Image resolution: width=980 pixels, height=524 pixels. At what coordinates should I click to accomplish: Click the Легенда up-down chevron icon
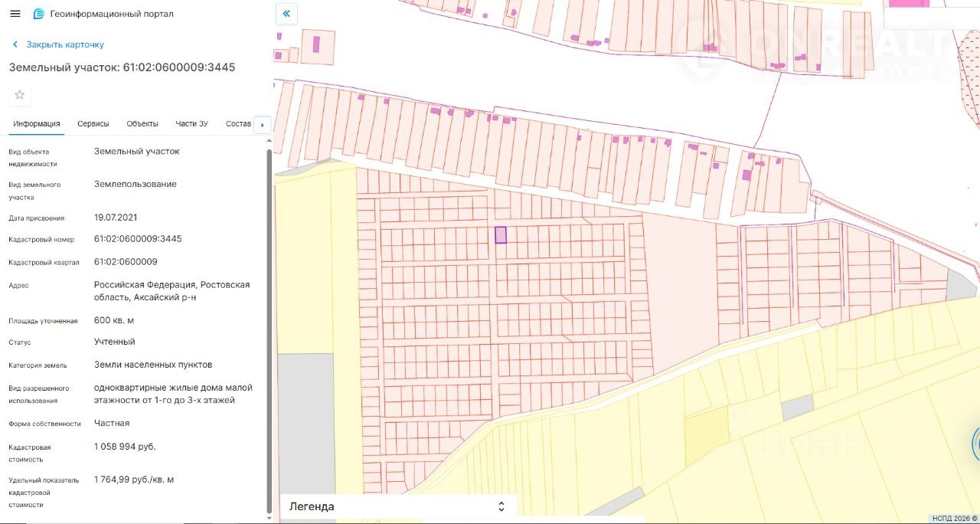pos(501,506)
